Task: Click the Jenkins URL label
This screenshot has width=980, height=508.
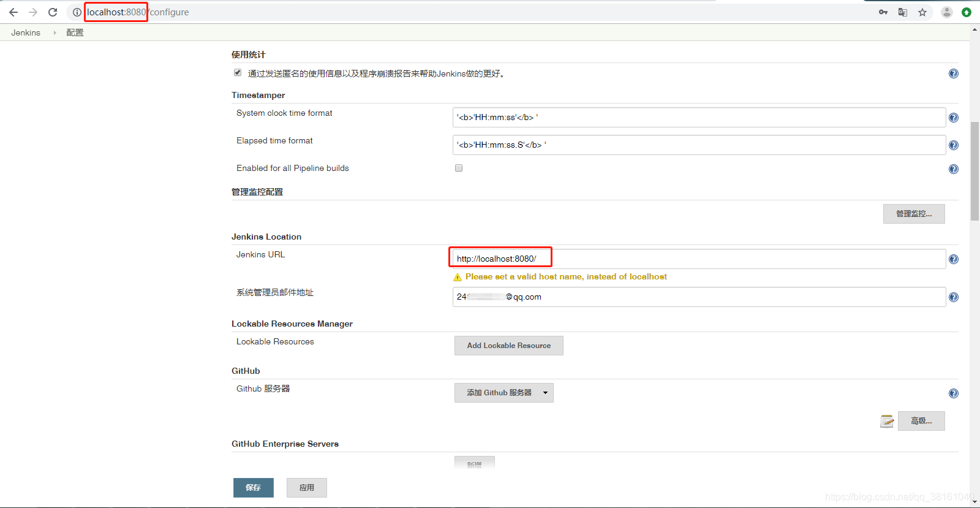Action: [x=261, y=254]
